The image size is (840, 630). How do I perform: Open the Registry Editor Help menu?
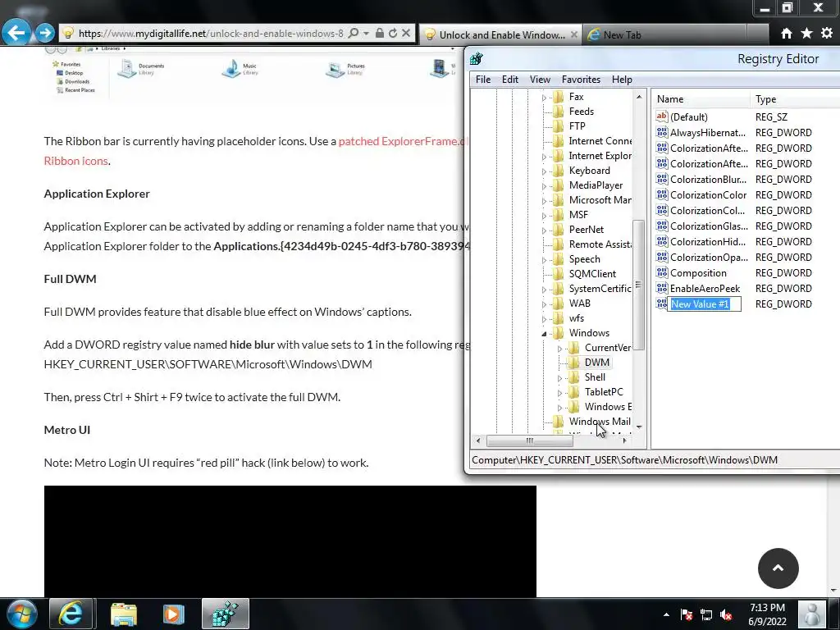(622, 80)
